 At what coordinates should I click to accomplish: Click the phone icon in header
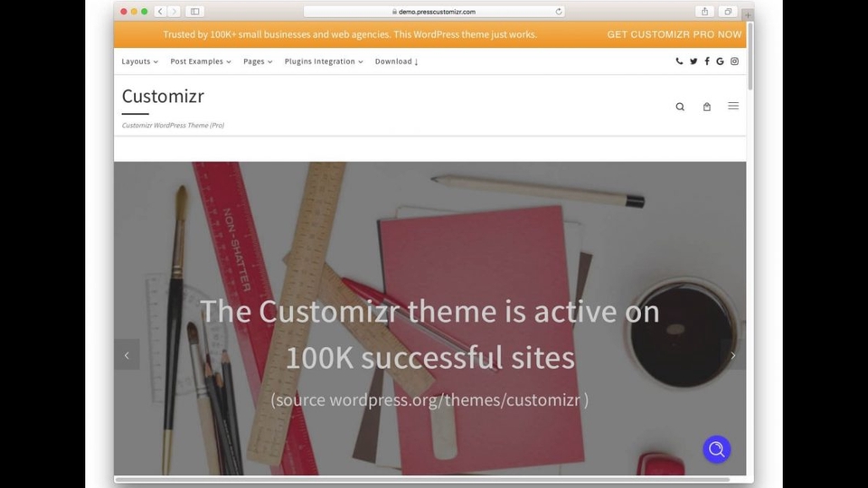click(x=679, y=61)
